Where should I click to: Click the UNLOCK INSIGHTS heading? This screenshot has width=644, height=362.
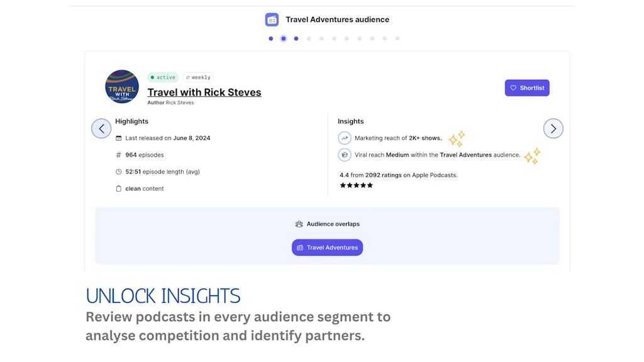click(163, 296)
